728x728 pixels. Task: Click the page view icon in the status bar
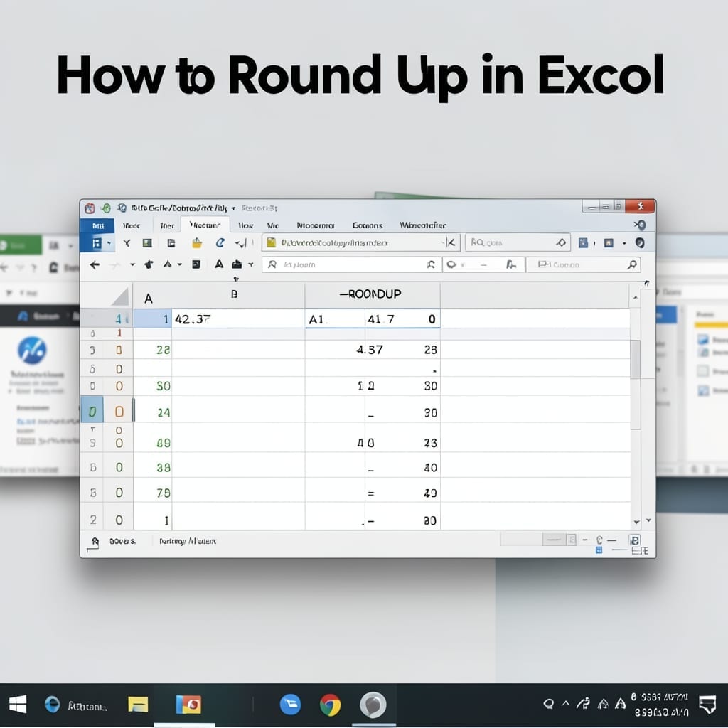pos(634,540)
